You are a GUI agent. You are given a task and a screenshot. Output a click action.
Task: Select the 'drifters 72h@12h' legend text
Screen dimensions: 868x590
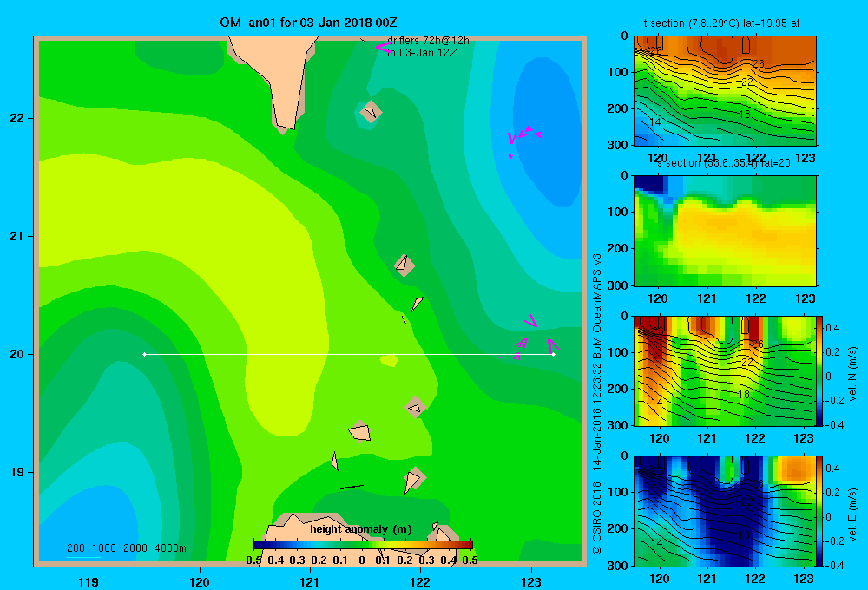pyautogui.click(x=428, y=41)
